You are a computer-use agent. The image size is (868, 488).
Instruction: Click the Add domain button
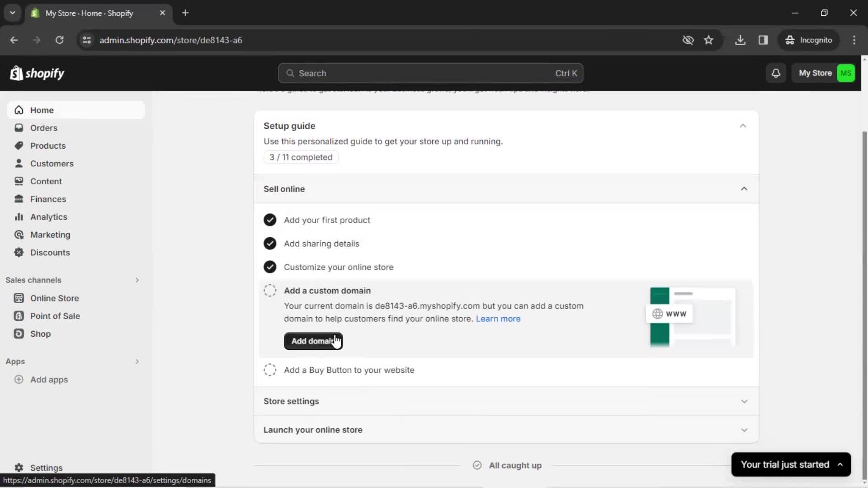pyautogui.click(x=314, y=340)
